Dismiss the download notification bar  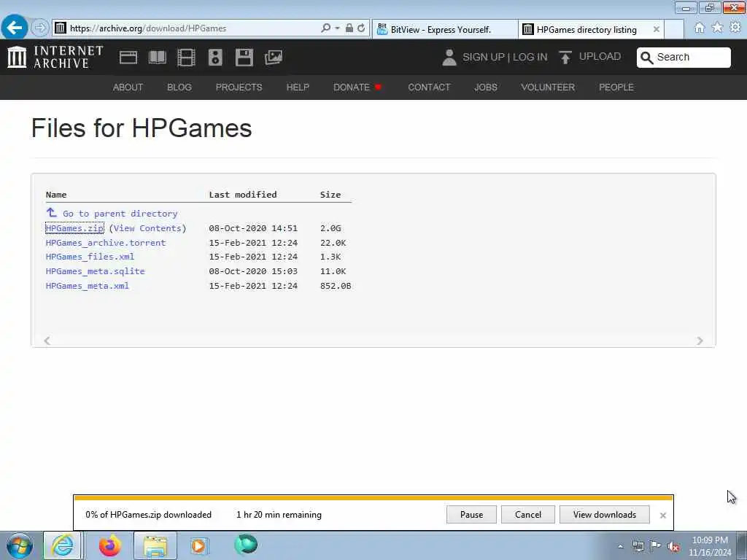662,516
